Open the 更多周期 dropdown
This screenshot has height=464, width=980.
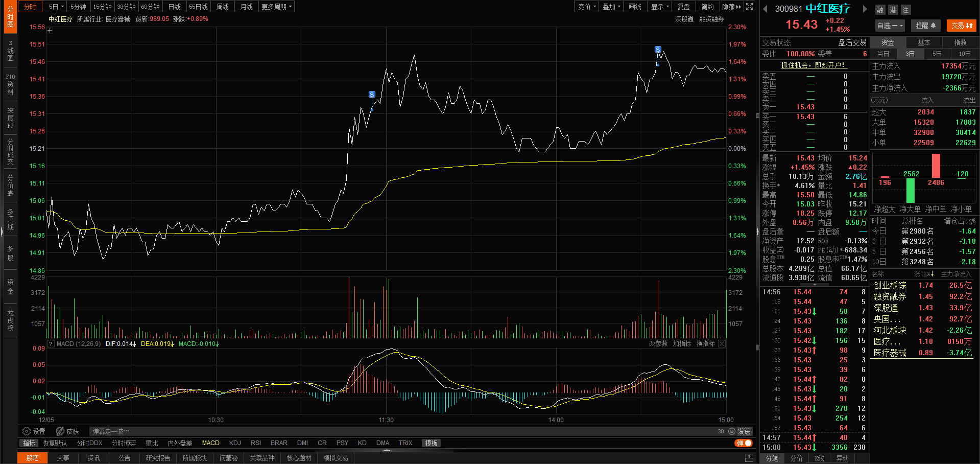pos(276,7)
